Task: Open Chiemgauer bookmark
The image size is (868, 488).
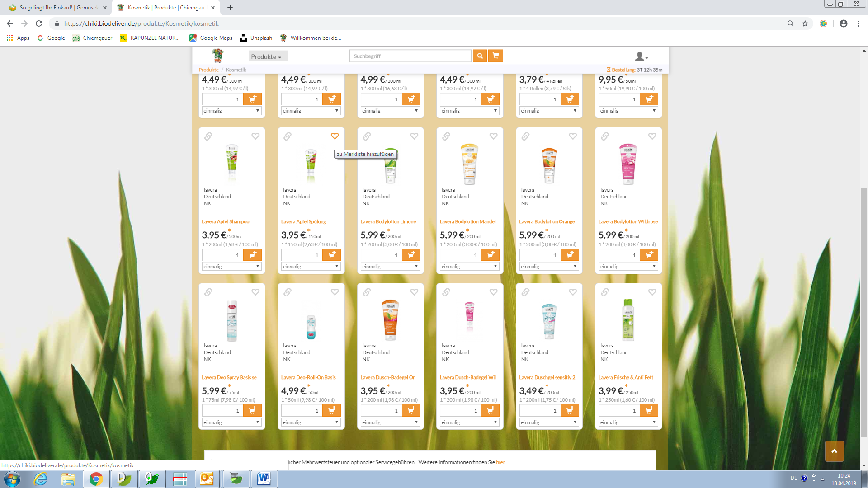Action: click(92, 38)
